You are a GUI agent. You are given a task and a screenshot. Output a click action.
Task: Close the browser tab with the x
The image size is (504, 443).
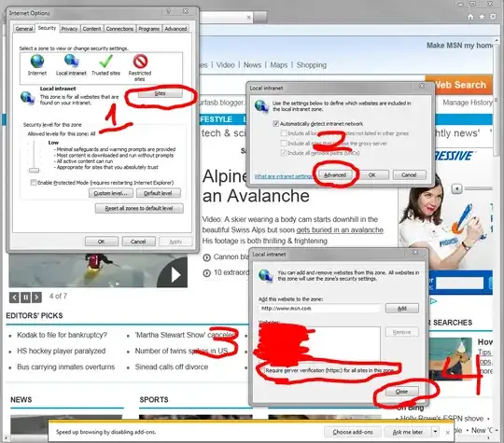pyautogui.click(x=249, y=17)
